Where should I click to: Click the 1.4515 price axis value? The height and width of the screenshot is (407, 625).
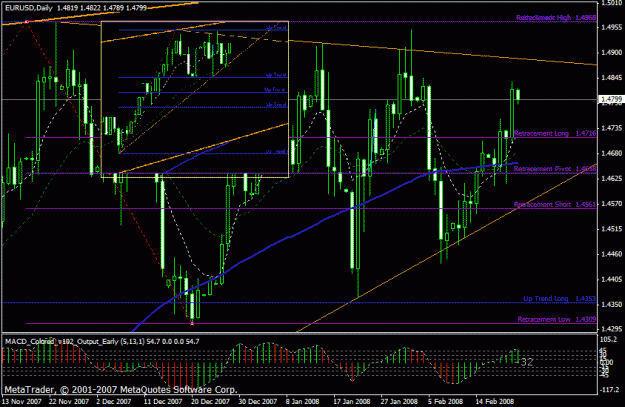pyautogui.click(x=612, y=229)
